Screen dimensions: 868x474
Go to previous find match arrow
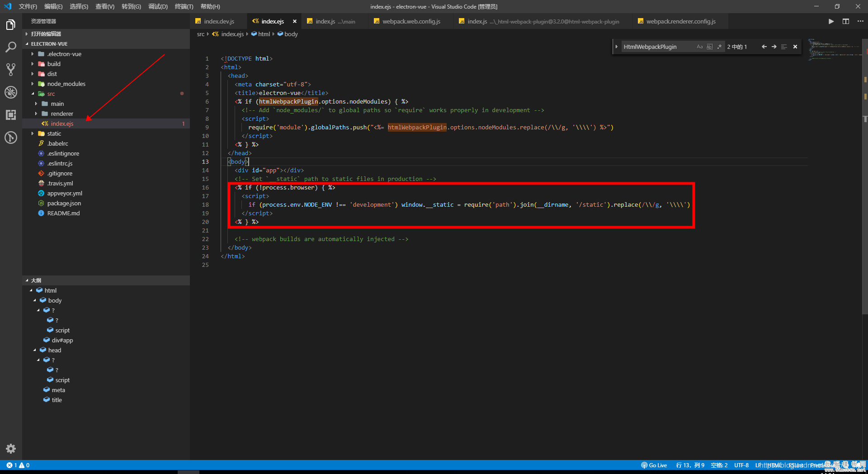coord(764,47)
